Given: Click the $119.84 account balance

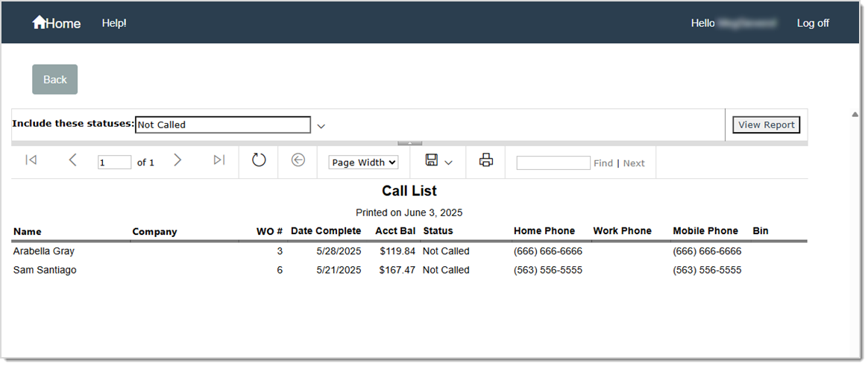Looking at the screenshot, I should 397,250.
